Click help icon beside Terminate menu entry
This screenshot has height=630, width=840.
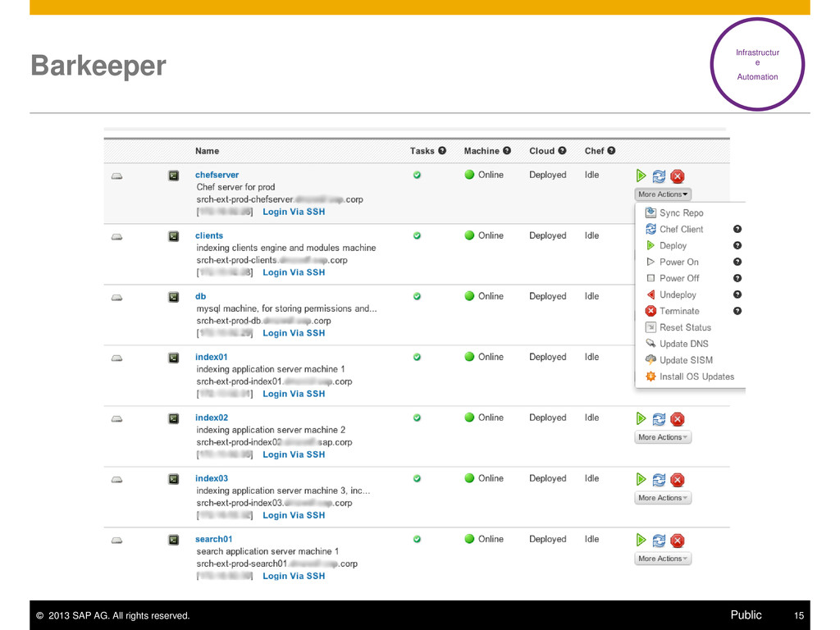point(737,311)
